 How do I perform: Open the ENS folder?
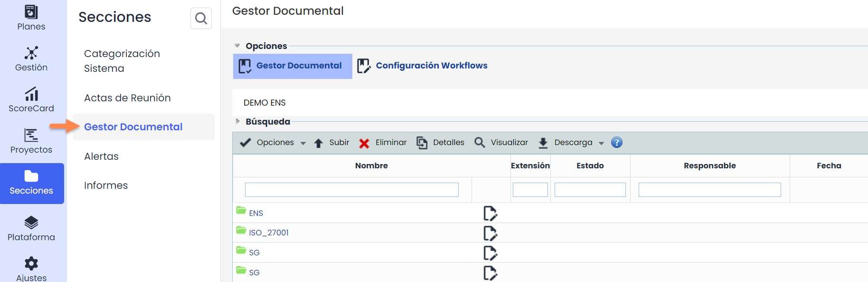click(x=256, y=213)
